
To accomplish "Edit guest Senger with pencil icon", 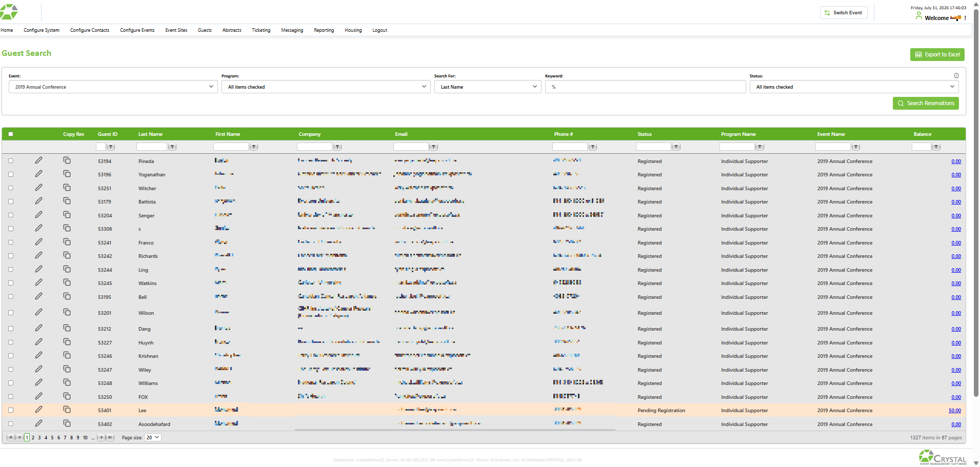I will [x=38, y=215].
